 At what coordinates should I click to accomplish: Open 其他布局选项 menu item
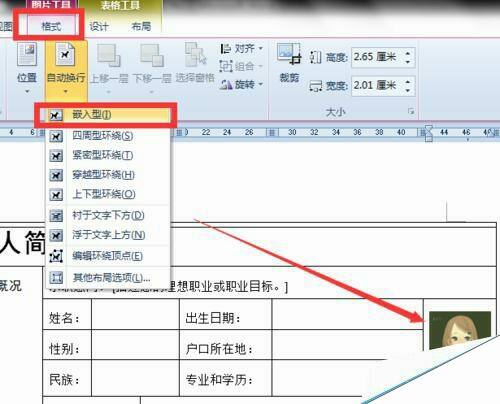[108, 277]
